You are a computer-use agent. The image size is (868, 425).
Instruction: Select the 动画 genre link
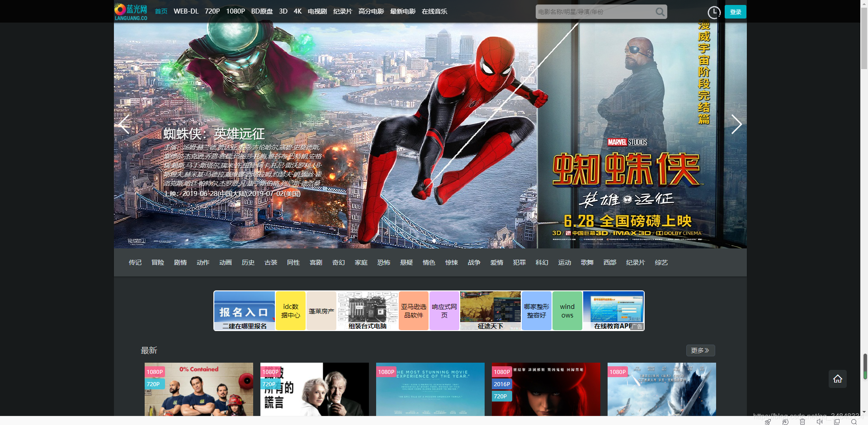coord(226,262)
